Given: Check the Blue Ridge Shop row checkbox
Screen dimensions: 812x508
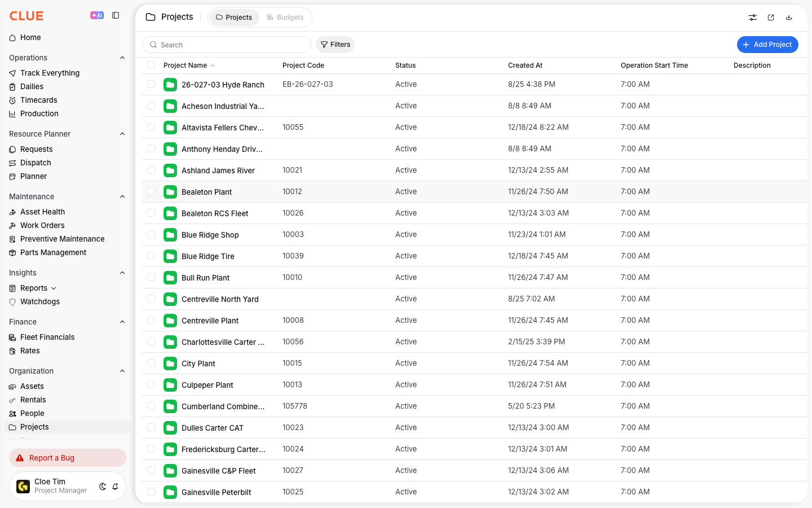Looking at the screenshot, I should tap(151, 234).
